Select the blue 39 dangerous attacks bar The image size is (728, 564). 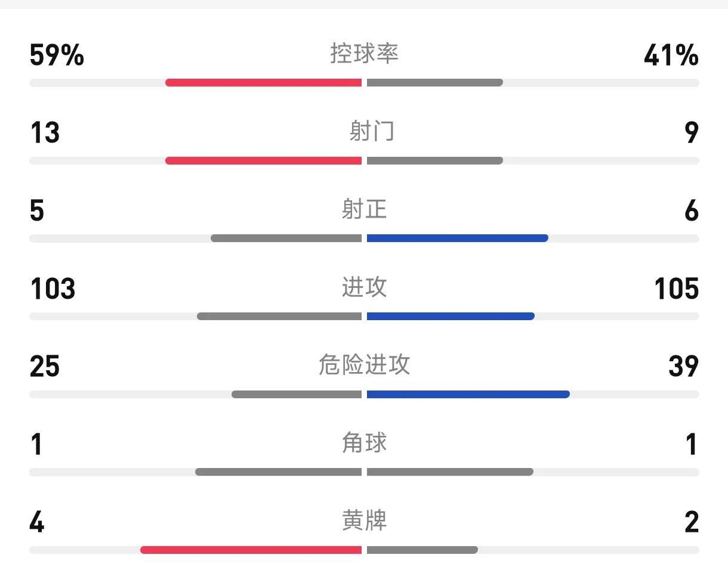point(468,394)
